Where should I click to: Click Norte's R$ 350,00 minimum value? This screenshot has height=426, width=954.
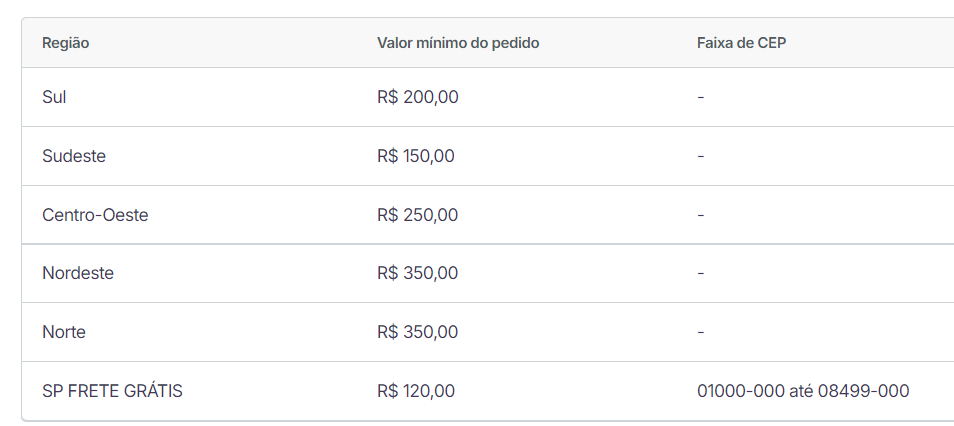tap(417, 332)
